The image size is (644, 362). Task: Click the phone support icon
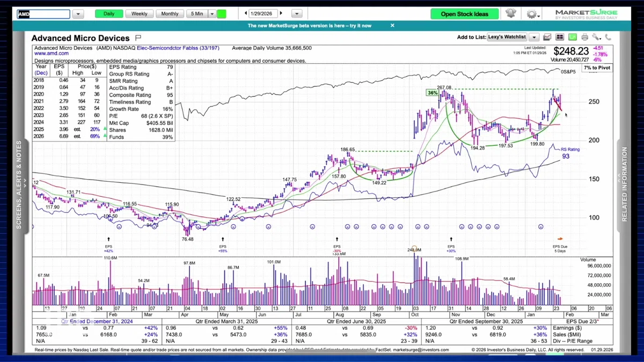(x=608, y=37)
